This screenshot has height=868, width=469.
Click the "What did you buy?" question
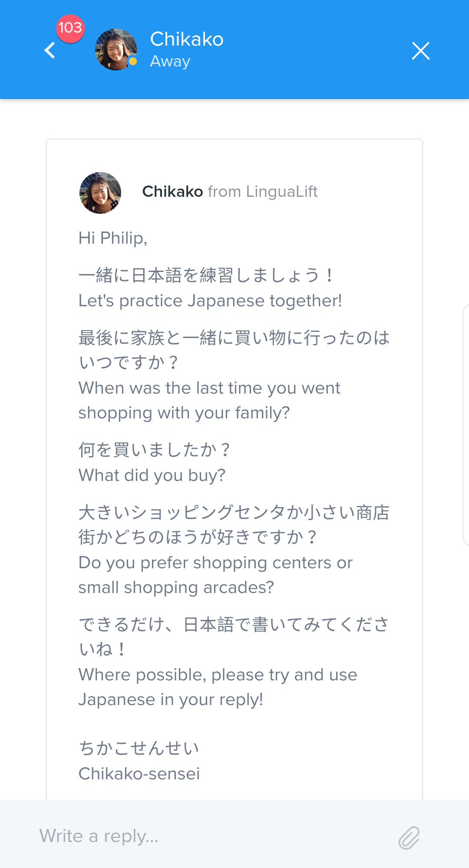click(152, 475)
